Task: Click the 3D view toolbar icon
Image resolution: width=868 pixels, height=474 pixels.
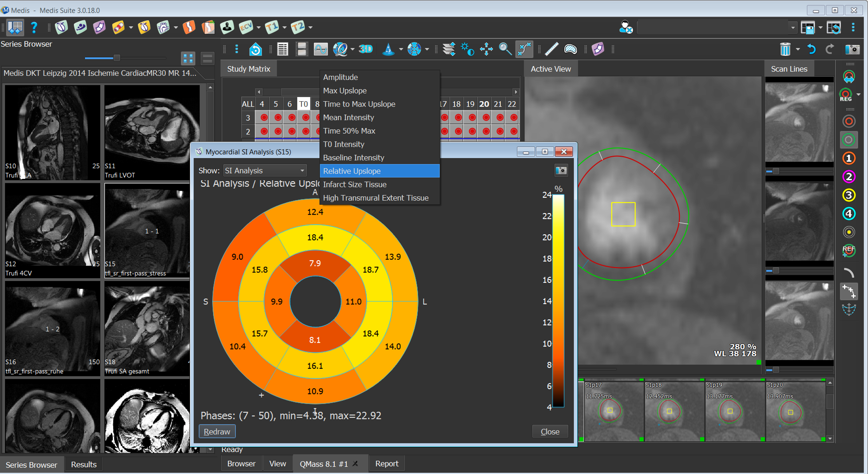Action: 366,49
